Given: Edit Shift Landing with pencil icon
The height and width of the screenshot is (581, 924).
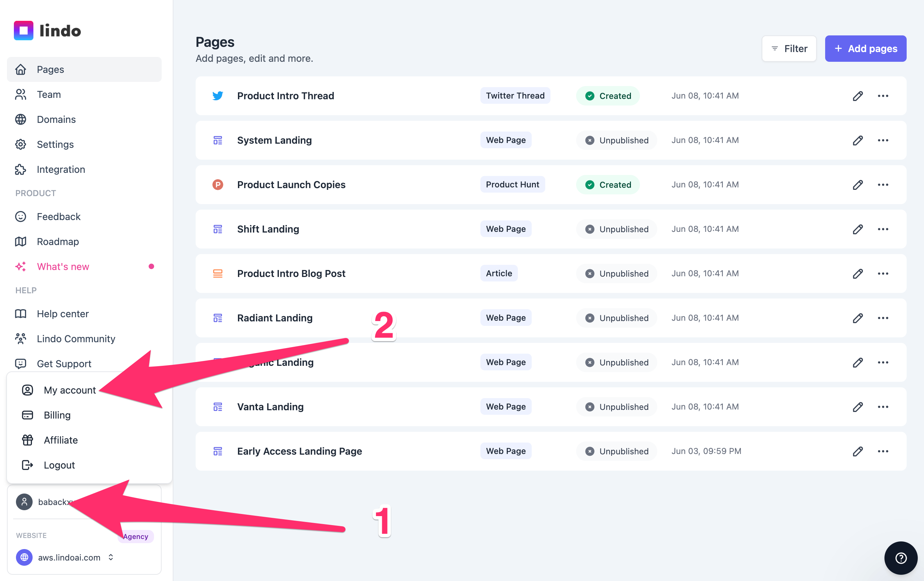Looking at the screenshot, I should coord(858,229).
